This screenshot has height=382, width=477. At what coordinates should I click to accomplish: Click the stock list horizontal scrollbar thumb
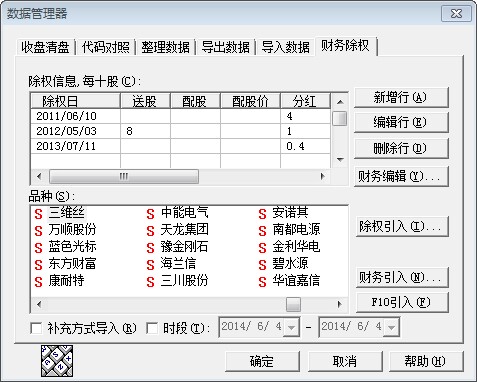[293, 304]
